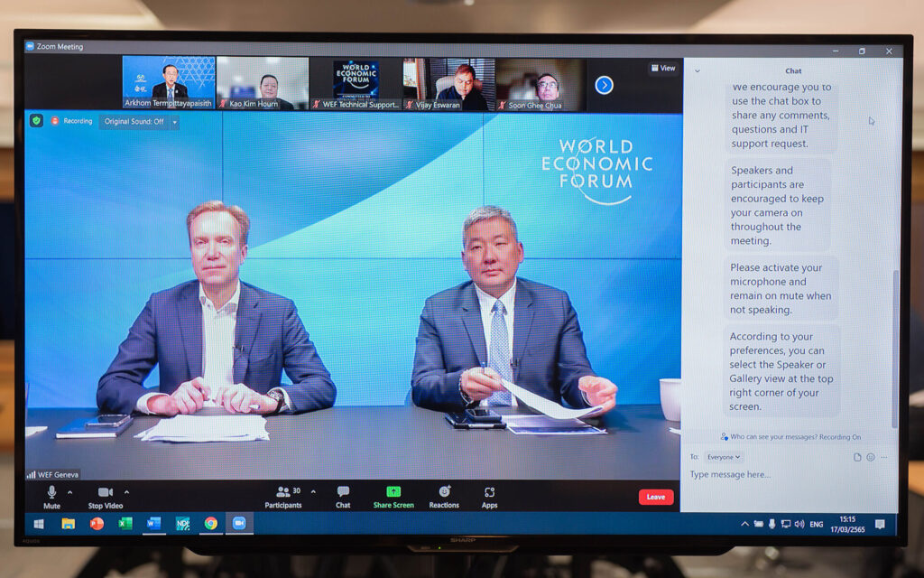Open the Share Screen option

(393, 496)
